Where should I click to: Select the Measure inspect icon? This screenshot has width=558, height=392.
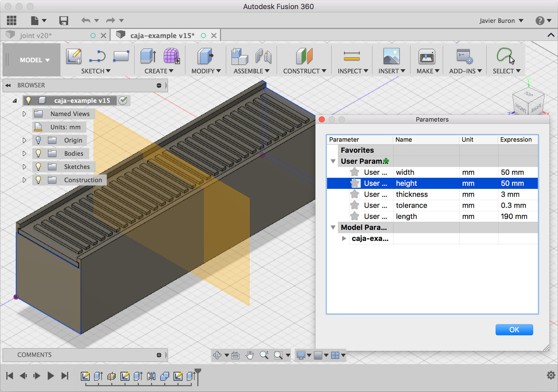[x=352, y=56]
